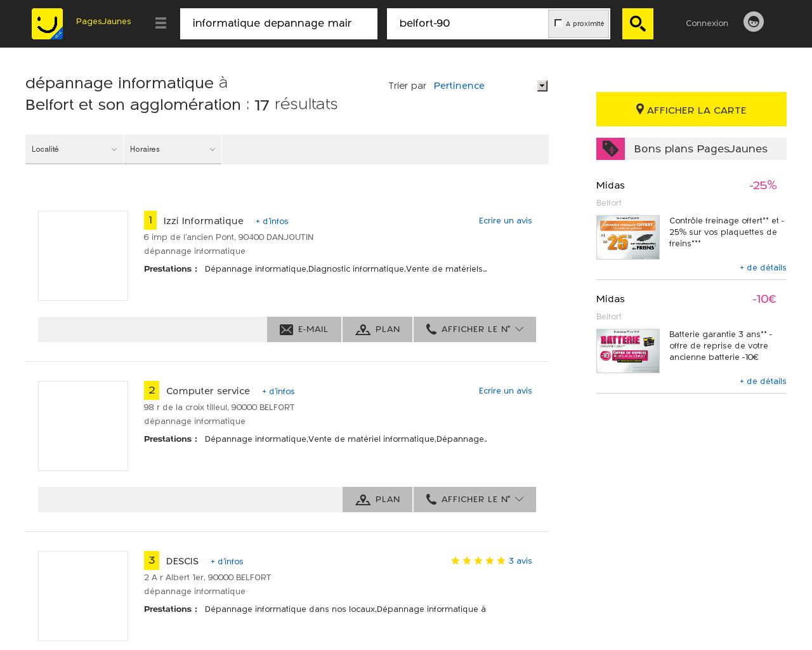Open the hamburger menu icon
The image size is (812, 650).
click(x=160, y=23)
